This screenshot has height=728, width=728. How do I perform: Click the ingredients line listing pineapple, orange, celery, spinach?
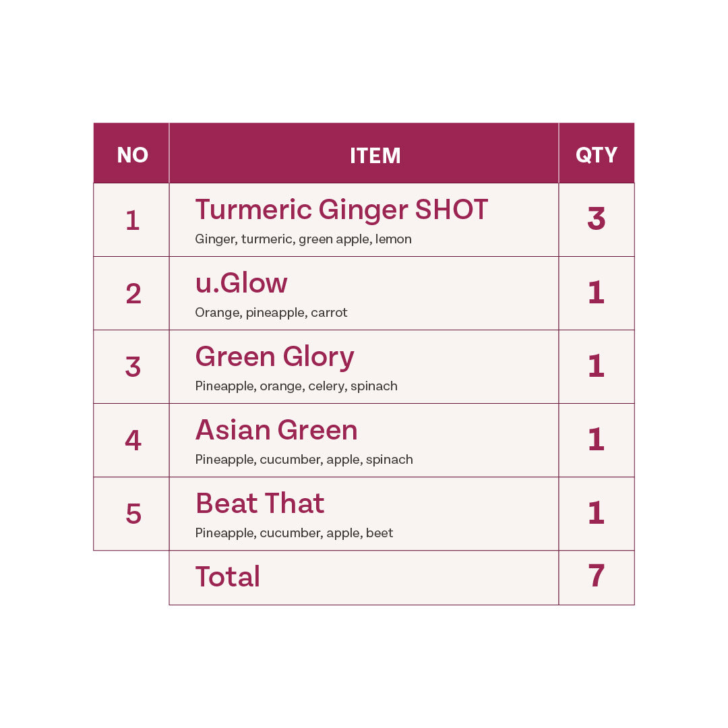click(296, 386)
